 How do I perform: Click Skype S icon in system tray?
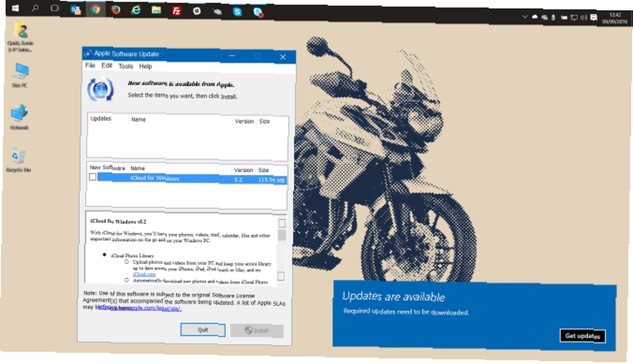tap(553, 17)
